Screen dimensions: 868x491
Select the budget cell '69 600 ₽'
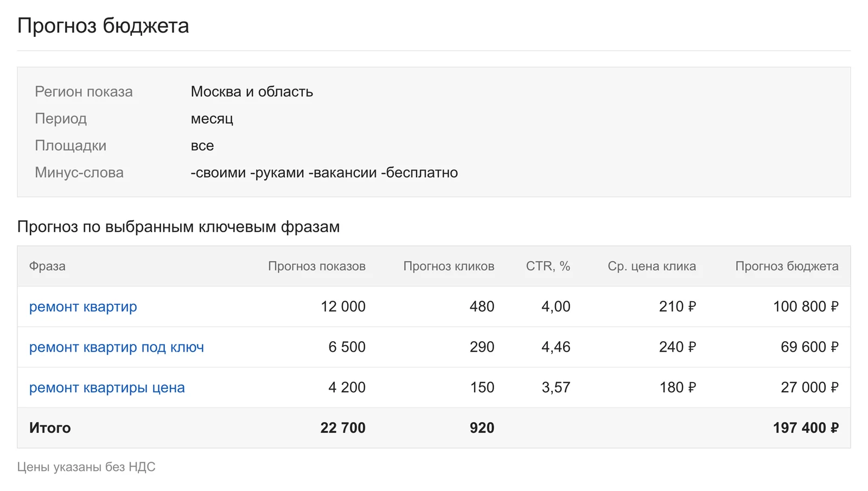(x=809, y=347)
